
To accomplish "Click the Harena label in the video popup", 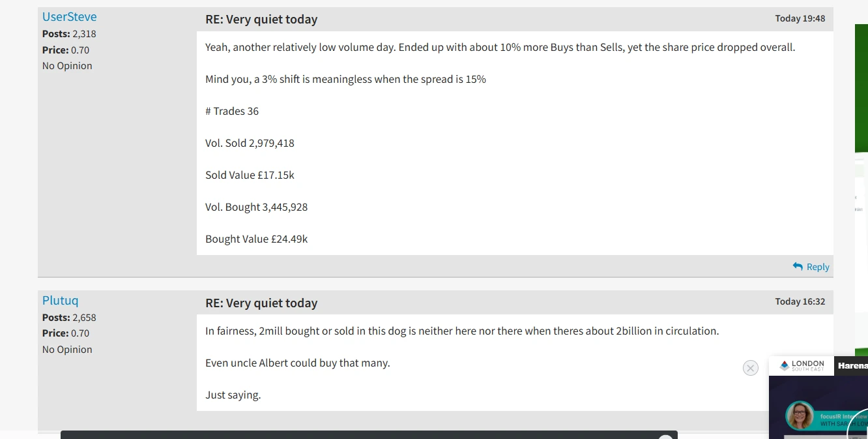I will (852, 366).
